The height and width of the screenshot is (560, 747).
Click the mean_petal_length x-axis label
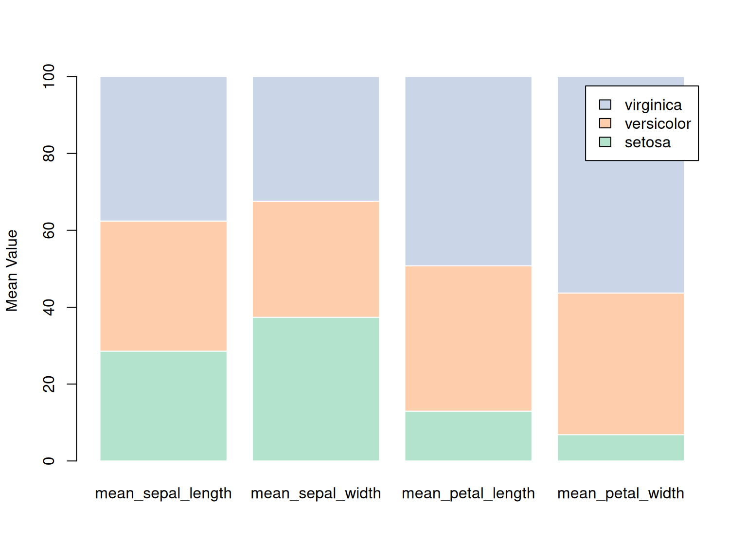tap(468, 493)
